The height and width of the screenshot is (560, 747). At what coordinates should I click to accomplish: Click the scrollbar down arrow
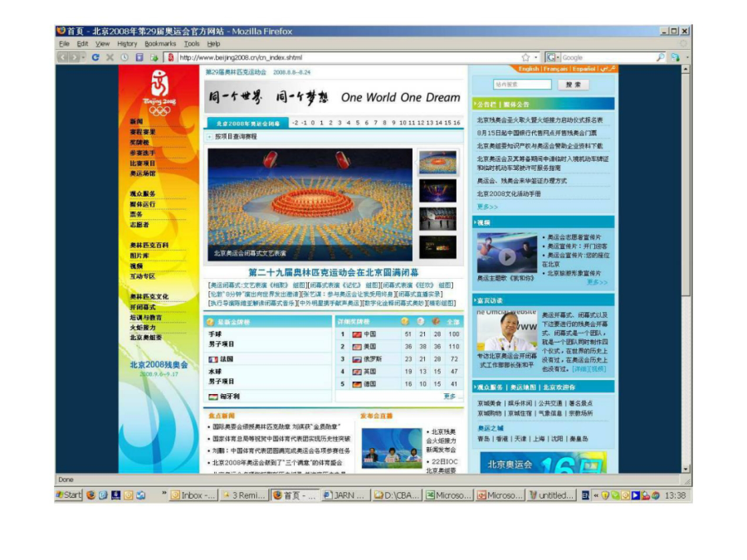[686, 469]
